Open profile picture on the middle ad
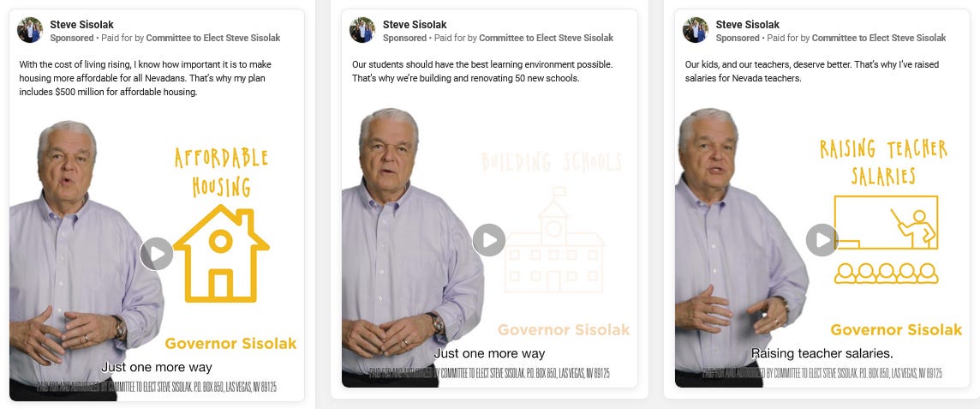Screen dimensions: 980x409 click(362, 30)
